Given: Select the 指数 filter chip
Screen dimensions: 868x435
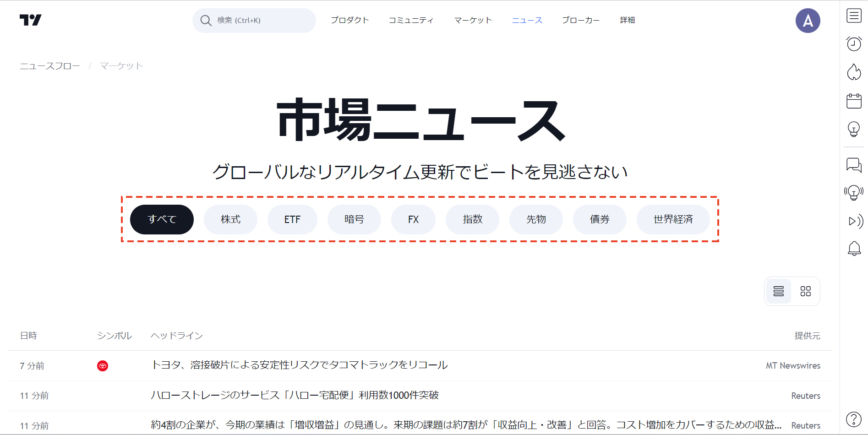Looking at the screenshot, I should pos(472,219).
